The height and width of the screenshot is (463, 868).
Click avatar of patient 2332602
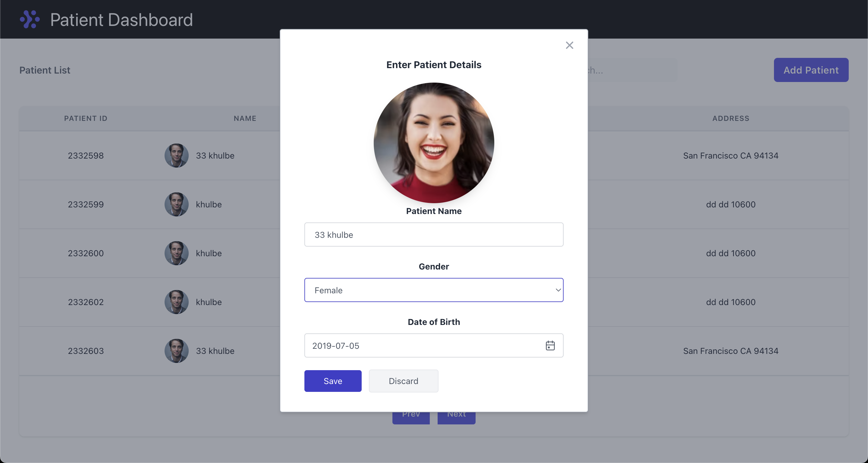[x=176, y=302]
